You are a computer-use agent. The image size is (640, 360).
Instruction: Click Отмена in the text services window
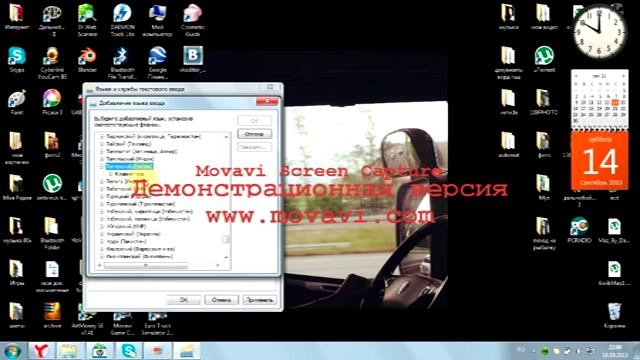[x=221, y=300]
